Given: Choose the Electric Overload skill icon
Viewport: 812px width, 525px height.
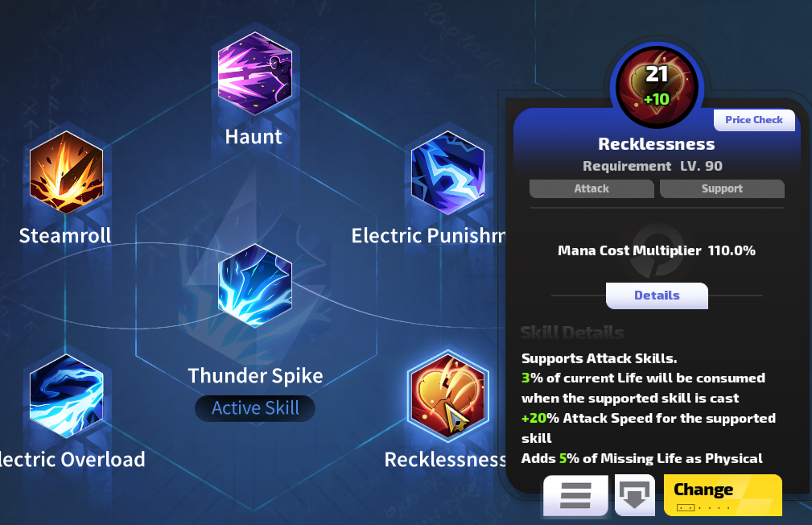Looking at the screenshot, I should [x=66, y=396].
